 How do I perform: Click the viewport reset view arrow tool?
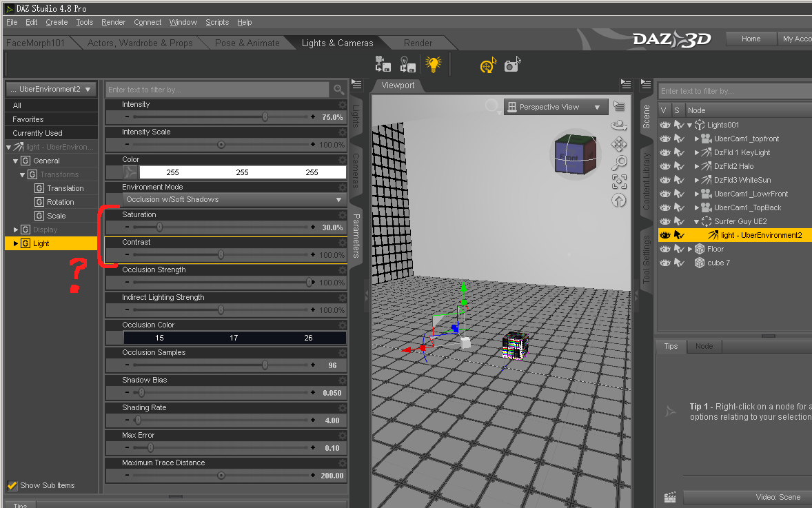pyautogui.click(x=619, y=201)
